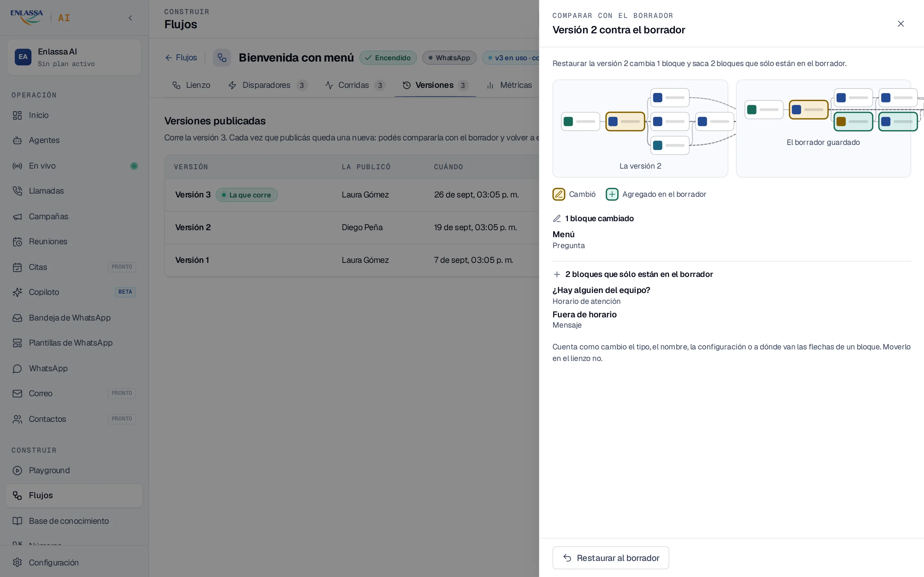The height and width of the screenshot is (577, 924).
Task: Select the Enlassa AI workspace card
Action: [74, 57]
